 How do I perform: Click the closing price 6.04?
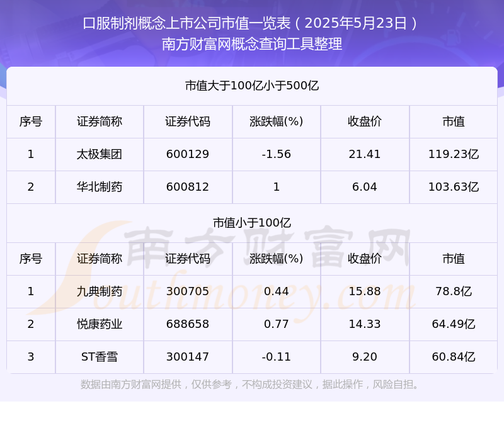tap(365, 187)
